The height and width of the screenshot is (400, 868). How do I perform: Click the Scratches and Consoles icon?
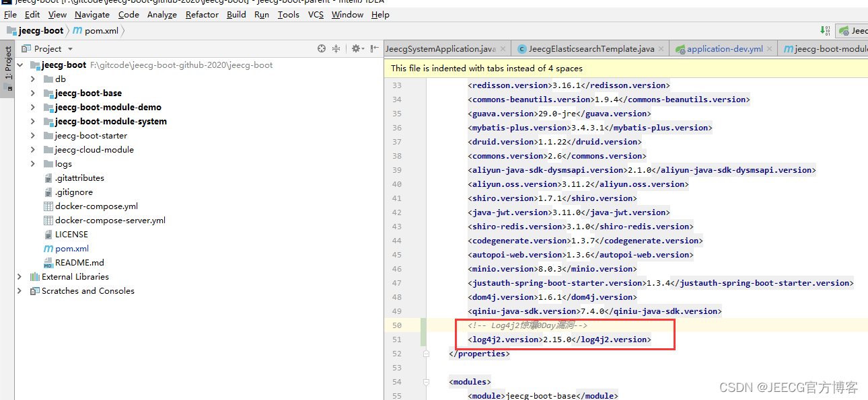(x=35, y=291)
